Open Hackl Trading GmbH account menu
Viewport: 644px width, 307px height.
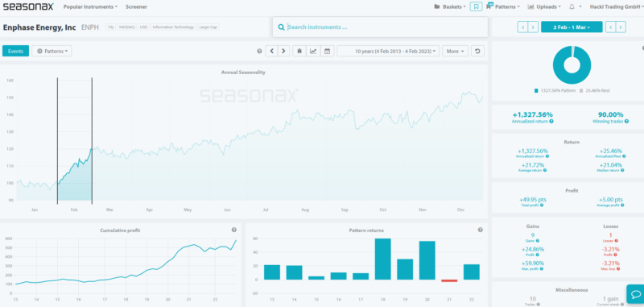click(x=617, y=7)
